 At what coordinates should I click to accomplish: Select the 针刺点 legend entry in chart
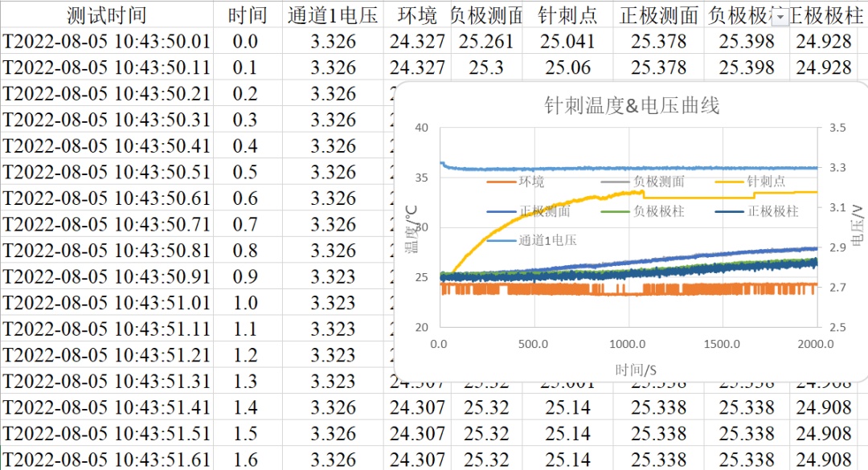pos(766,182)
